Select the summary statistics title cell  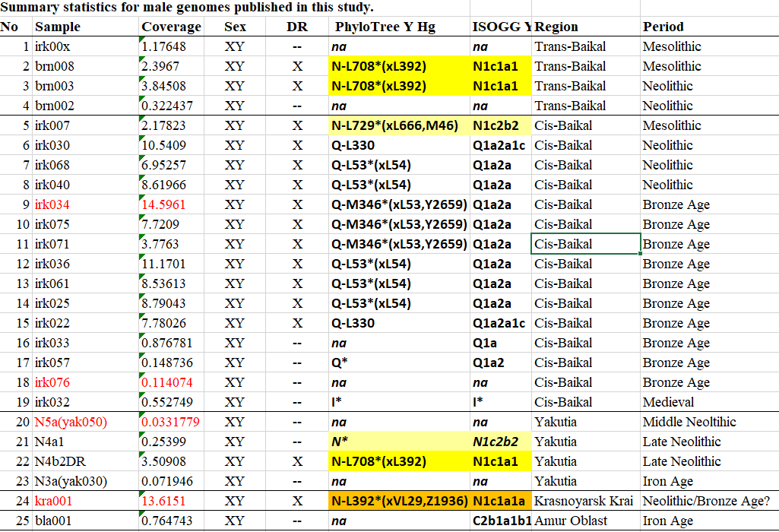[x=187, y=8]
